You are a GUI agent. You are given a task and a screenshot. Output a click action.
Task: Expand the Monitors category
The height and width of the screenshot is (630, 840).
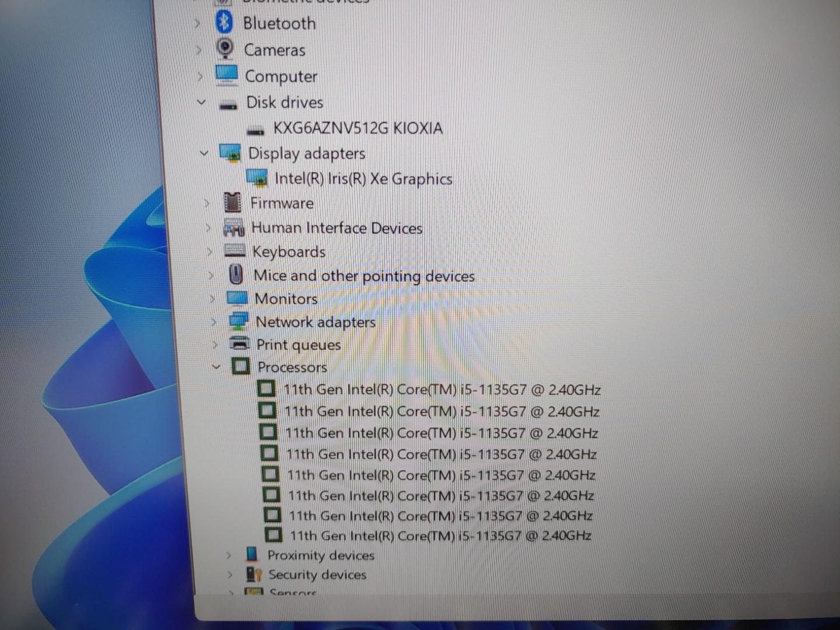click(212, 298)
